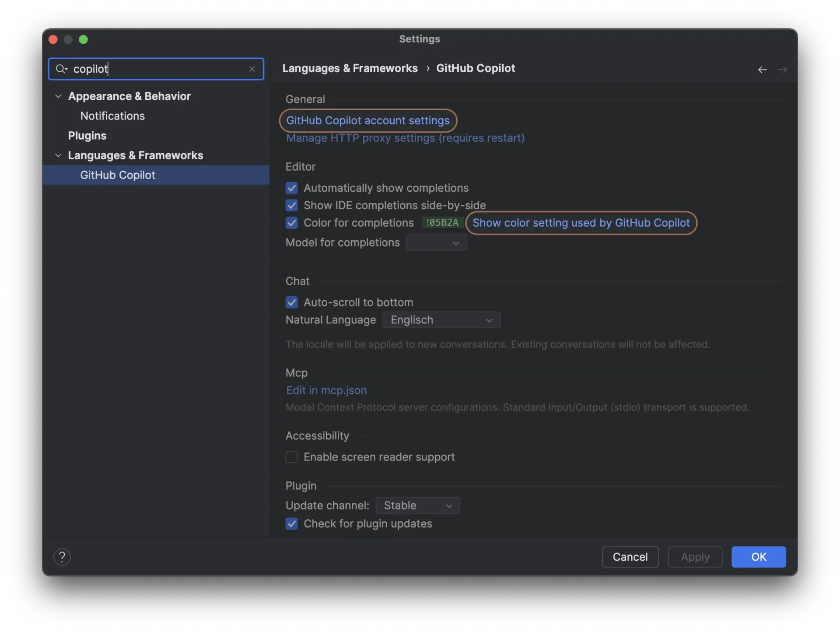This screenshot has height=632, width=840.
Task: Uncheck Check for plugin updates
Action: point(291,524)
